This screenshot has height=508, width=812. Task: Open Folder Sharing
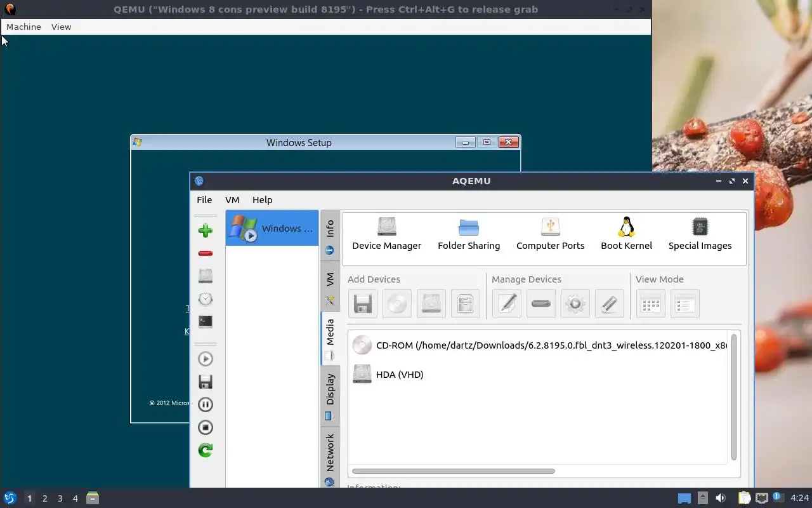(x=469, y=234)
